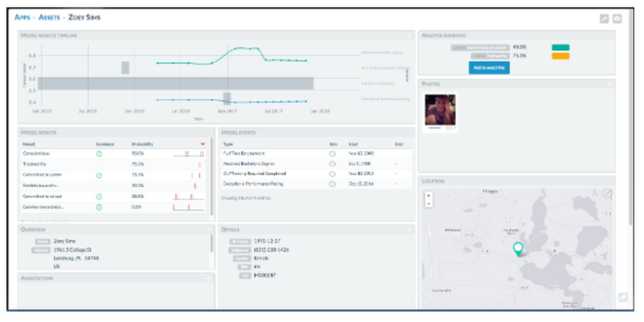
Task: Click edit pencil in Overview panel header
Action: [x=209, y=230]
